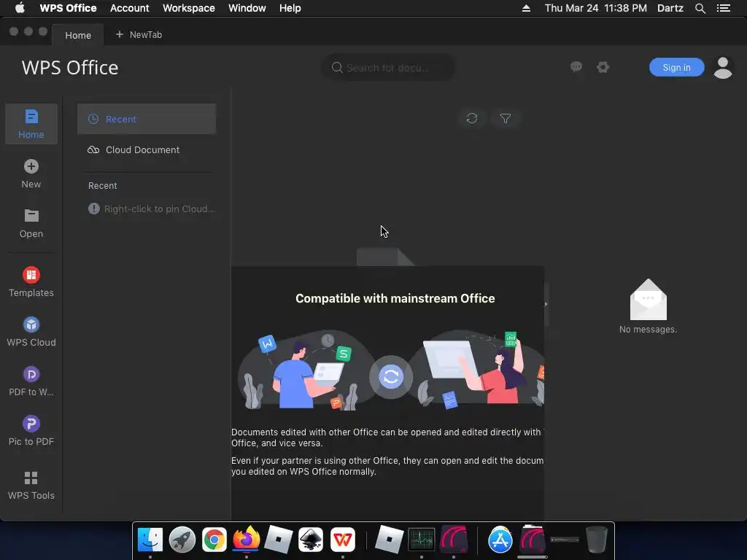Image resolution: width=747 pixels, height=560 pixels.
Task: Open the messages chat bubble icon
Action: click(x=576, y=67)
